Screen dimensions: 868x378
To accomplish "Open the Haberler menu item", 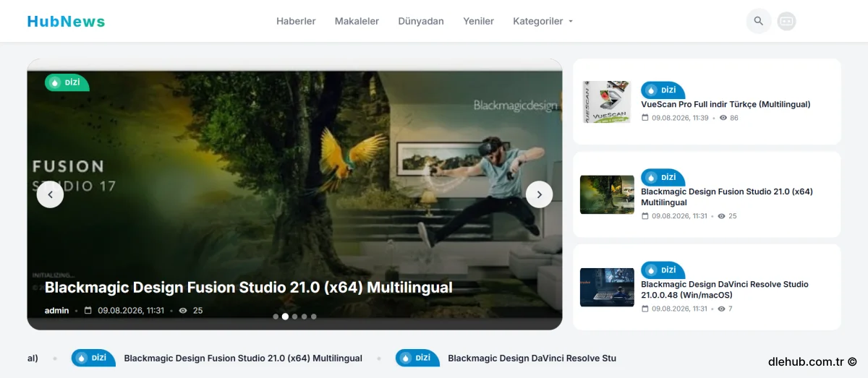I will click(296, 21).
